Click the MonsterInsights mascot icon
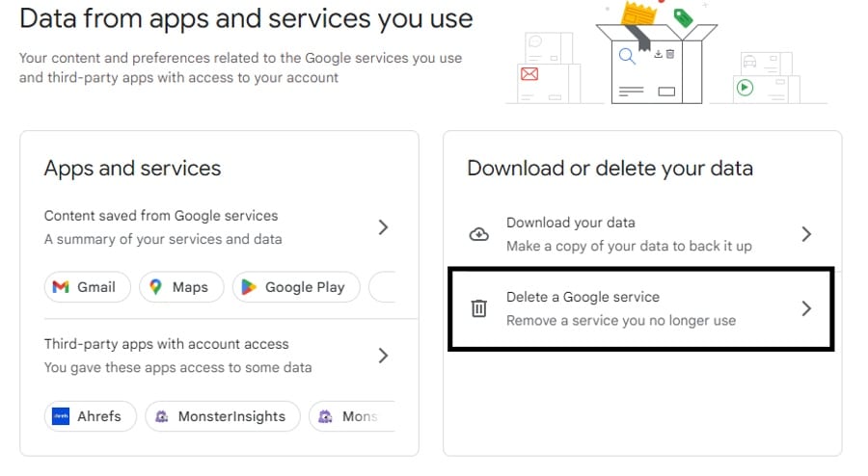The width and height of the screenshot is (868, 476). pyautogui.click(x=161, y=416)
